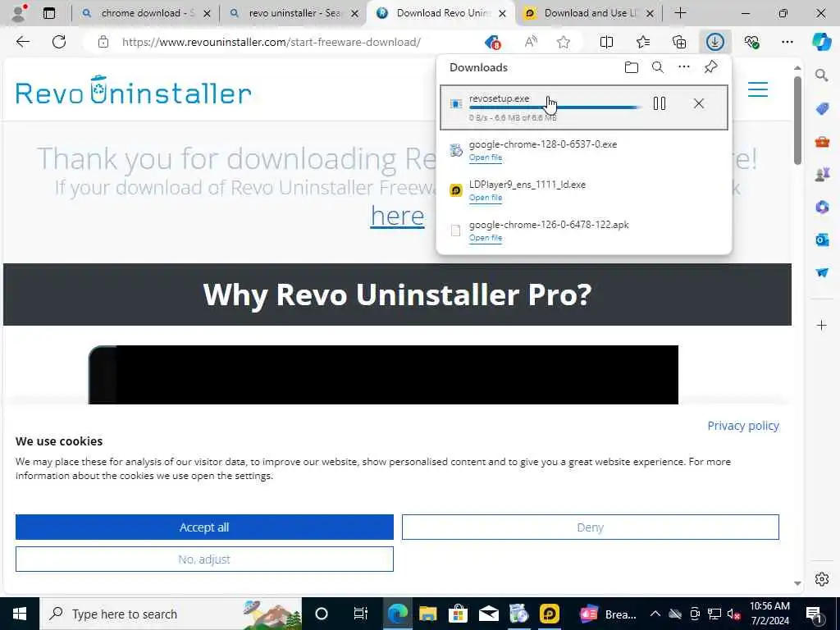Open file for google-chrome-126-0-6478-122.apk
Image resolution: width=840 pixels, height=630 pixels.
tap(486, 238)
